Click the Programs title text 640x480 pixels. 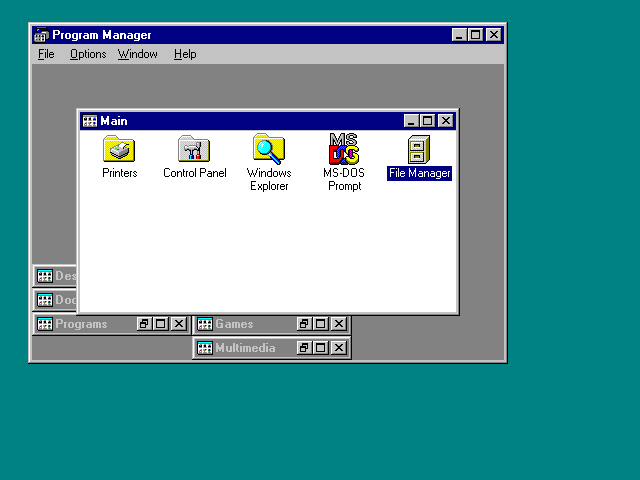[81, 324]
